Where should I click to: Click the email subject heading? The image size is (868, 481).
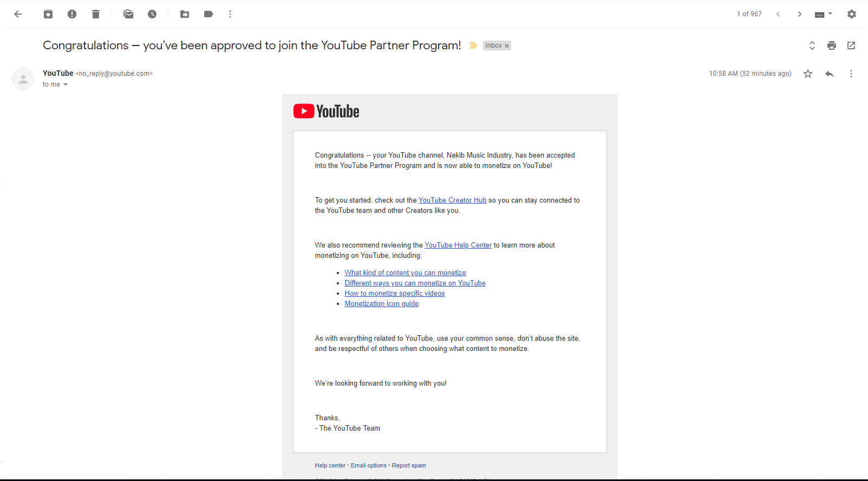coord(252,45)
